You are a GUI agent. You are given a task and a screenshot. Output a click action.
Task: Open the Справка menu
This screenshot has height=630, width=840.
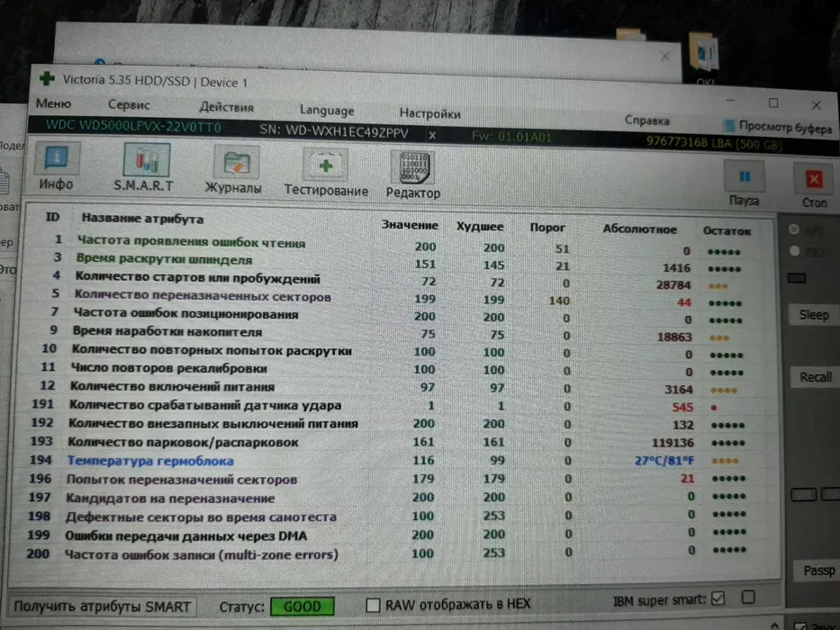646,121
